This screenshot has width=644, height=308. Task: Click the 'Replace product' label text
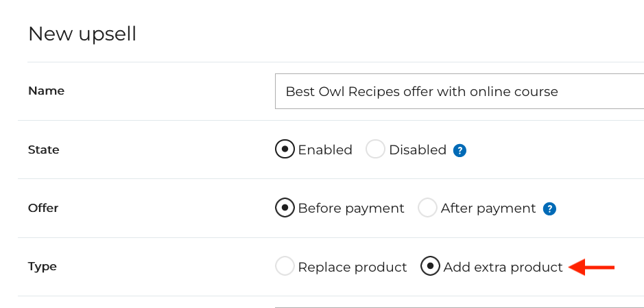point(353,267)
